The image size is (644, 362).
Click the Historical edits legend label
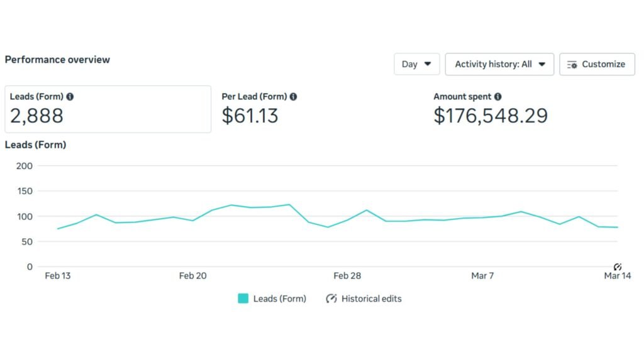point(370,299)
